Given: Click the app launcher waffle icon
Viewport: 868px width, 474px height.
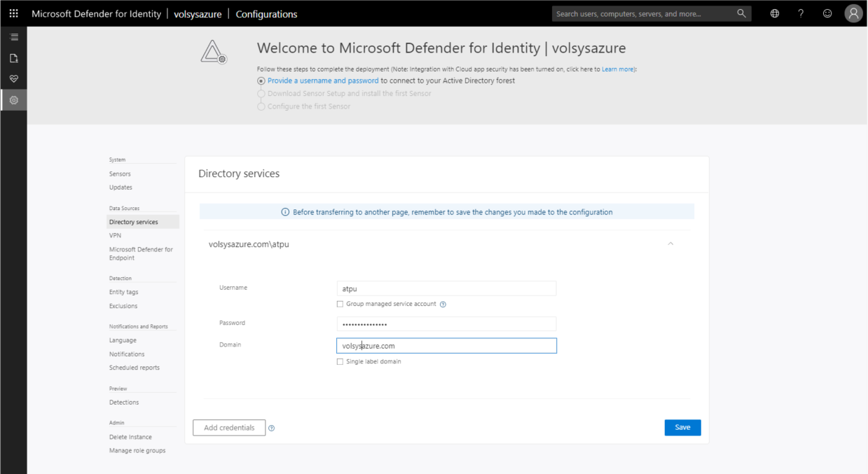Looking at the screenshot, I should point(13,13).
